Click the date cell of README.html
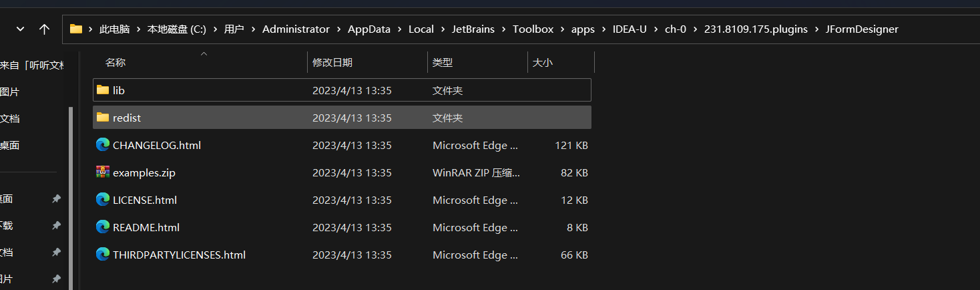Image resolution: width=980 pixels, height=290 pixels. pyautogui.click(x=352, y=227)
